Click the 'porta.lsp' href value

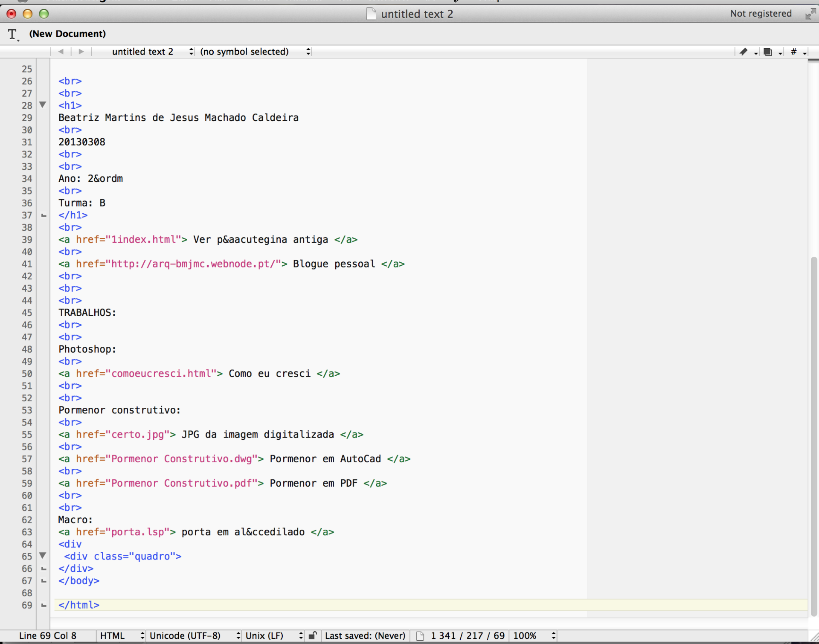(137, 532)
